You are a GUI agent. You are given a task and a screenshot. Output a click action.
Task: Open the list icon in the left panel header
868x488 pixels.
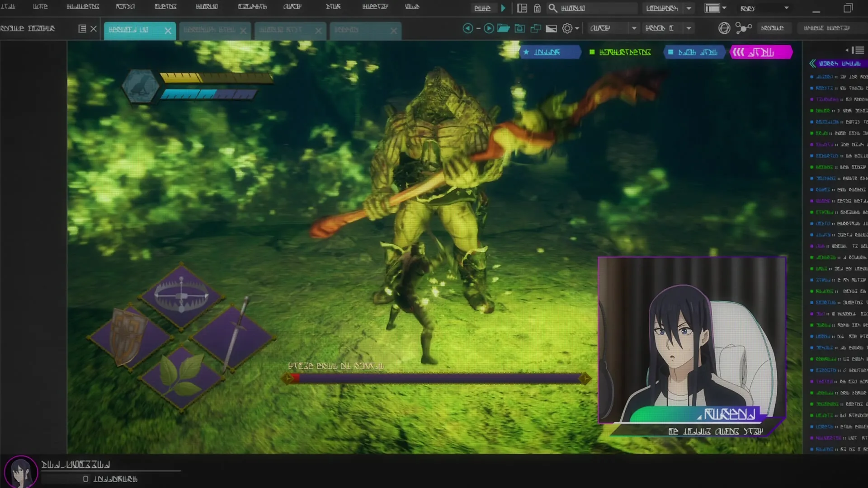point(82,29)
